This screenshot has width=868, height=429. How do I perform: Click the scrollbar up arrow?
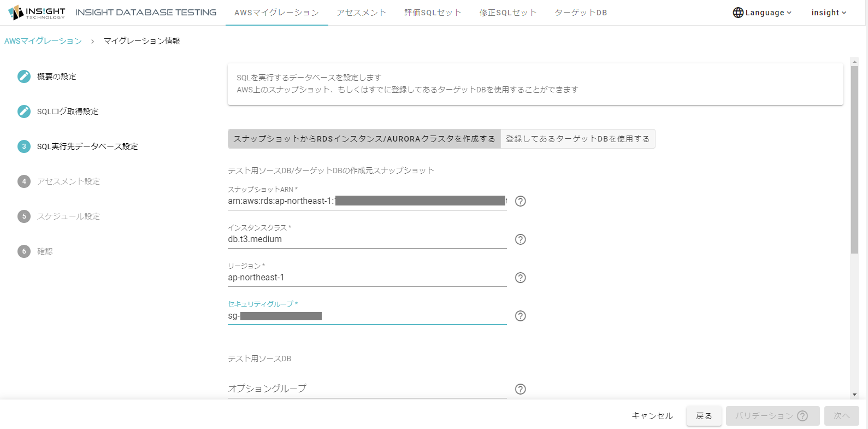854,62
